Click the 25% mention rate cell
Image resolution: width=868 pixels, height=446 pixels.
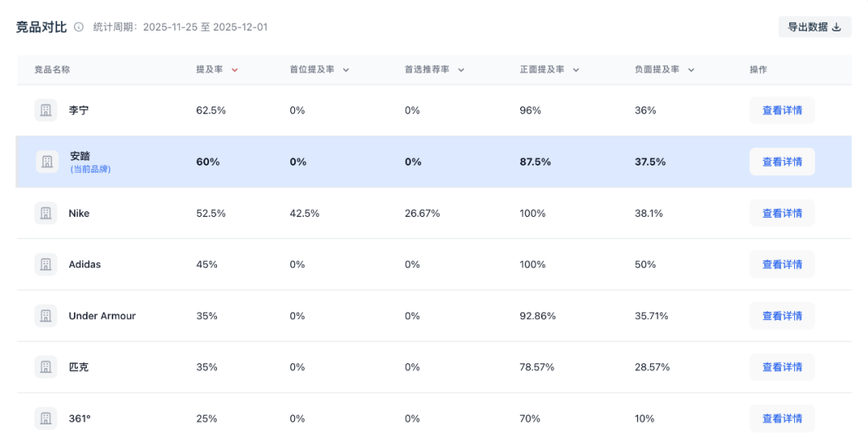(207, 419)
